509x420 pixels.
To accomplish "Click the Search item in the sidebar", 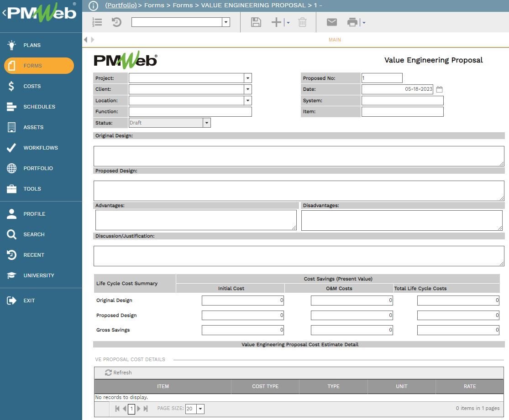I will [34, 234].
